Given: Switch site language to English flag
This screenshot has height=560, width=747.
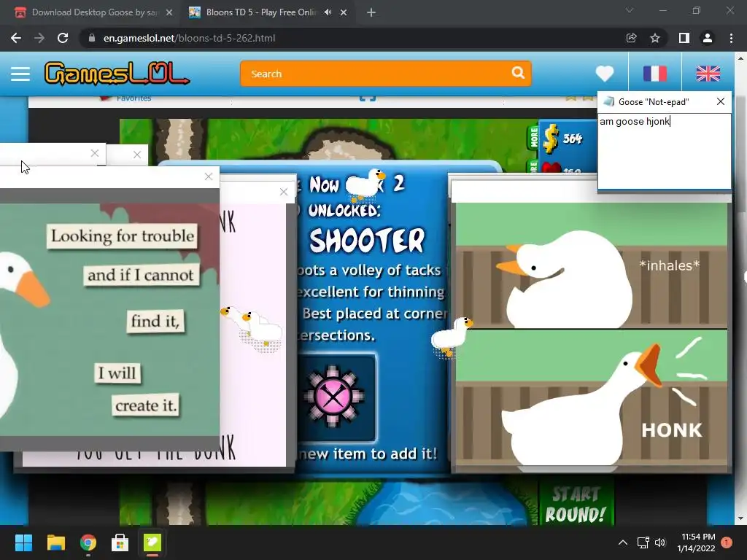Looking at the screenshot, I should pyautogui.click(x=708, y=74).
